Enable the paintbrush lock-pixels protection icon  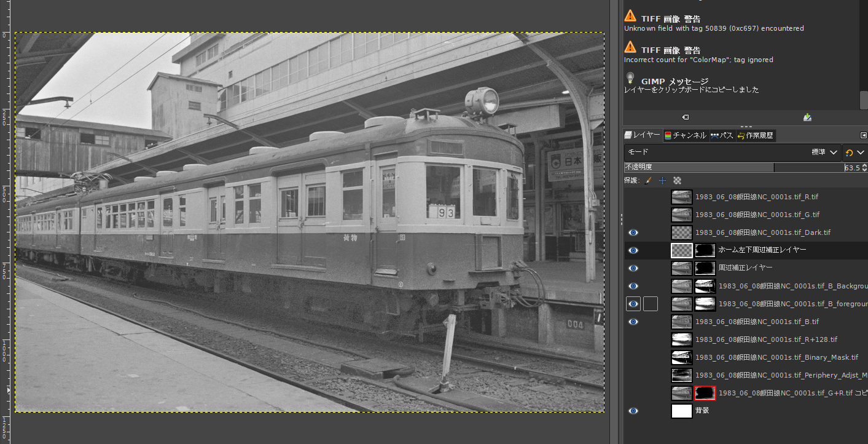pos(648,181)
